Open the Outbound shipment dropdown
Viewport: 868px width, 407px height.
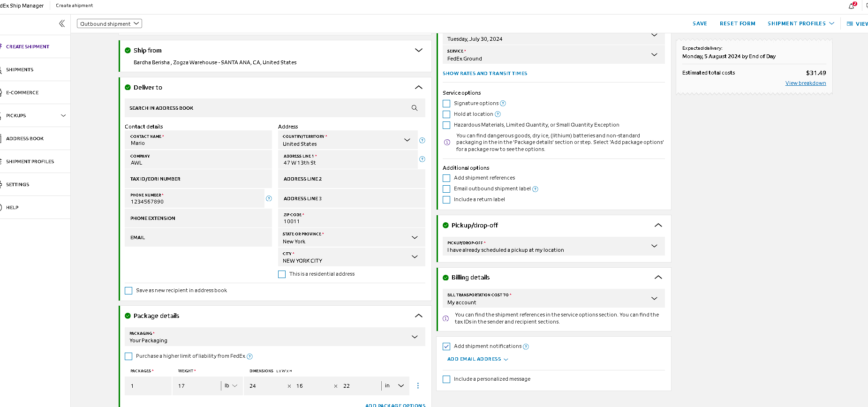[109, 23]
